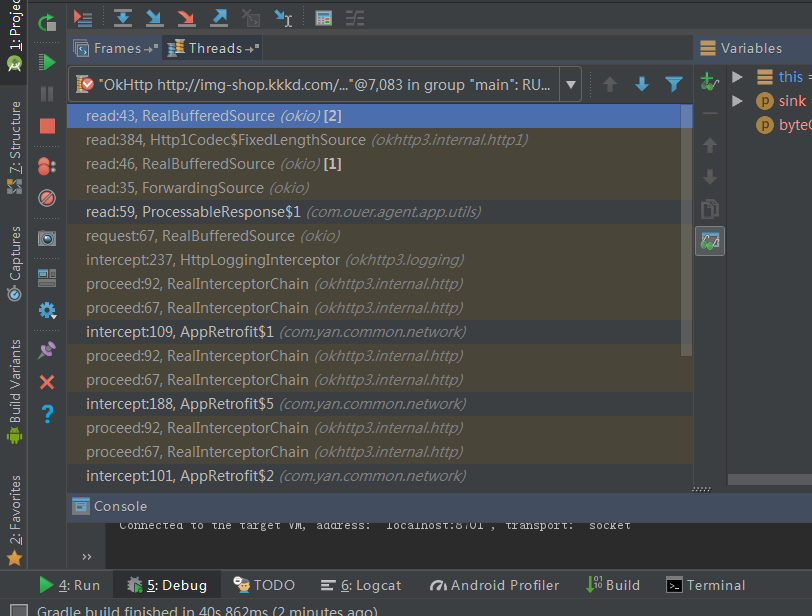The width and height of the screenshot is (812, 616).
Task: Open the Terminal tool window
Action: click(x=705, y=585)
